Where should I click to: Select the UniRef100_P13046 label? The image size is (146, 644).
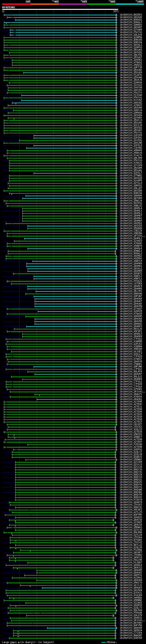coord(131,95)
